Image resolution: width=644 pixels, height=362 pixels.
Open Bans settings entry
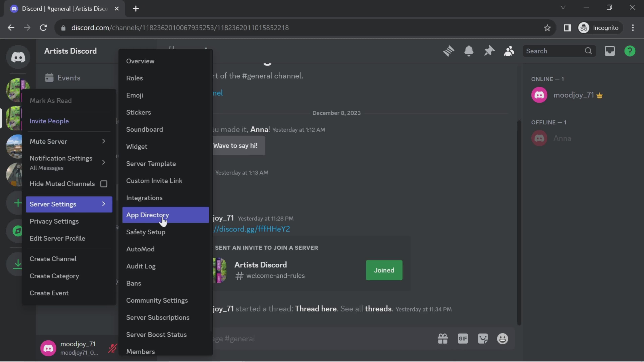tap(166, 283)
